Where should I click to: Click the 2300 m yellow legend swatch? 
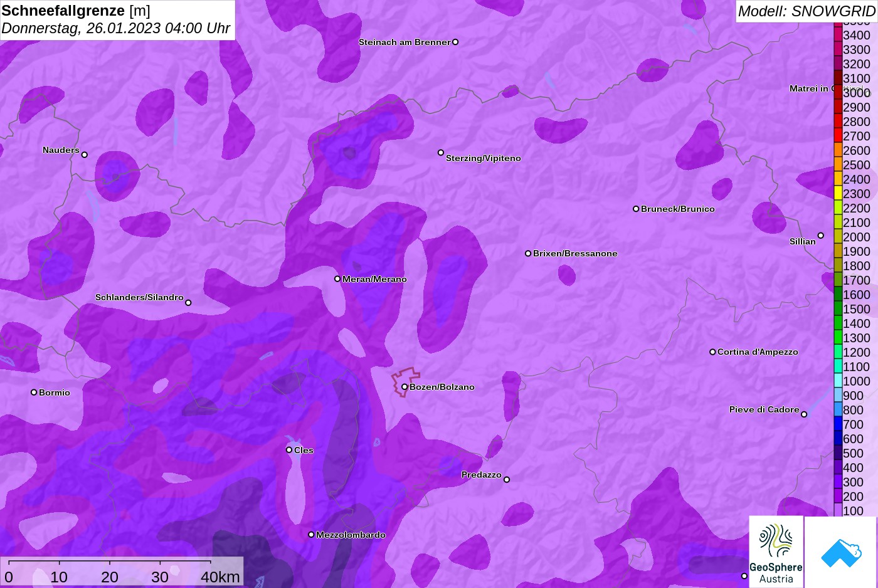click(838, 193)
